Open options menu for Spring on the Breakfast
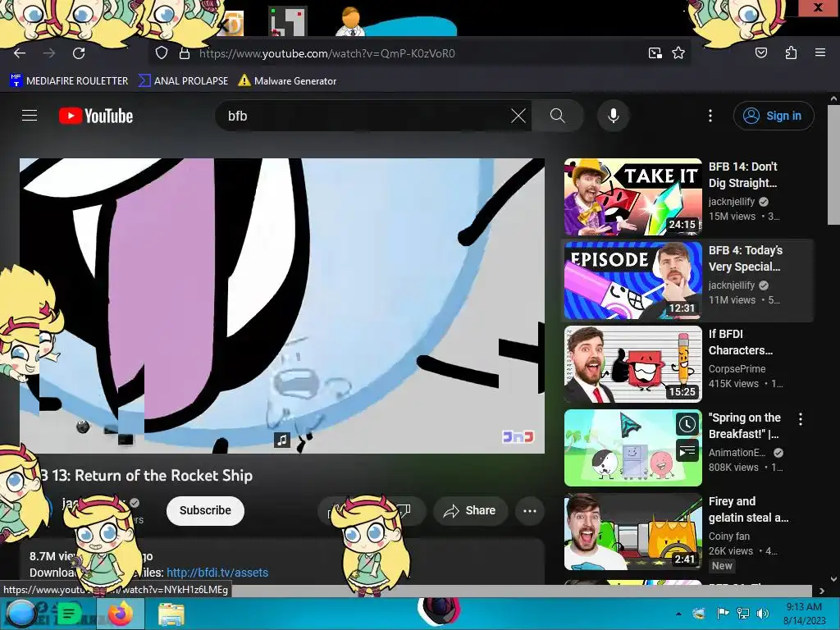Image resolution: width=840 pixels, height=630 pixels. pyautogui.click(x=801, y=419)
